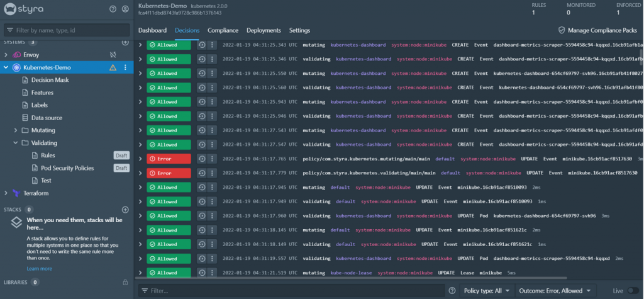Open Kubernetes-Demo kebab menu in sidebar
Image resolution: width=644 pixels, height=299 pixels.
point(125,67)
